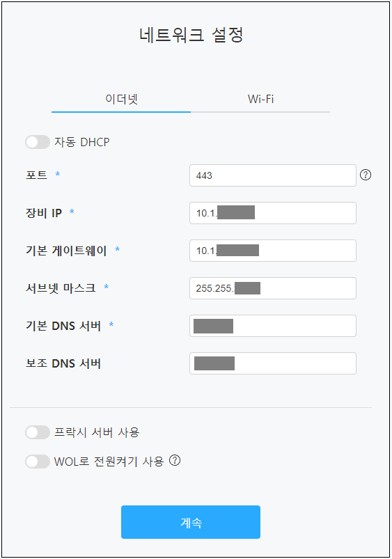Switch to the Wi-Fi tab
Viewport: 392px width, 559px height.
click(x=260, y=99)
